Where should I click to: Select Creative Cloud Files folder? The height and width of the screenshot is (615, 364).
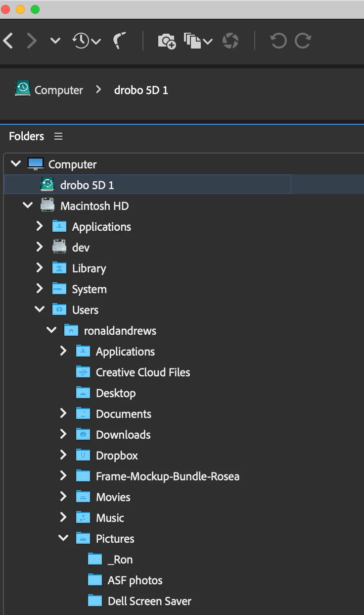click(x=143, y=372)
